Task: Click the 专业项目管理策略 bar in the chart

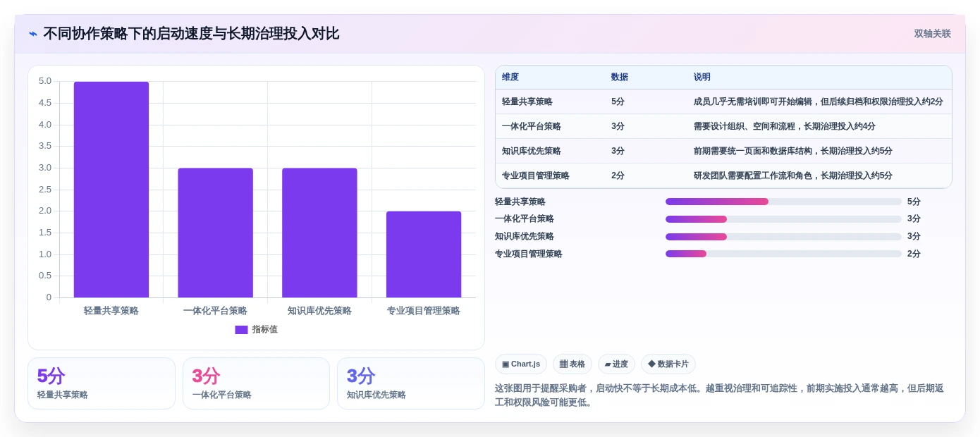Action: pos(424,254)
